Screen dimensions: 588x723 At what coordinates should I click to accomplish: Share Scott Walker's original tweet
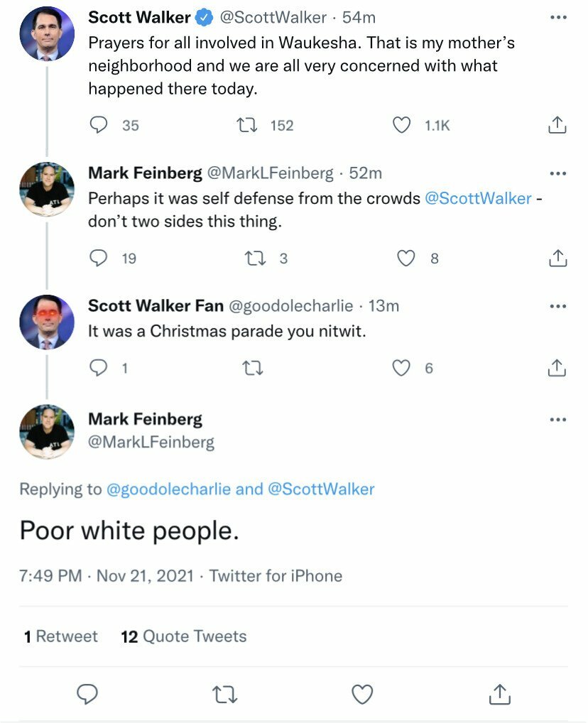tap(557, 125)
